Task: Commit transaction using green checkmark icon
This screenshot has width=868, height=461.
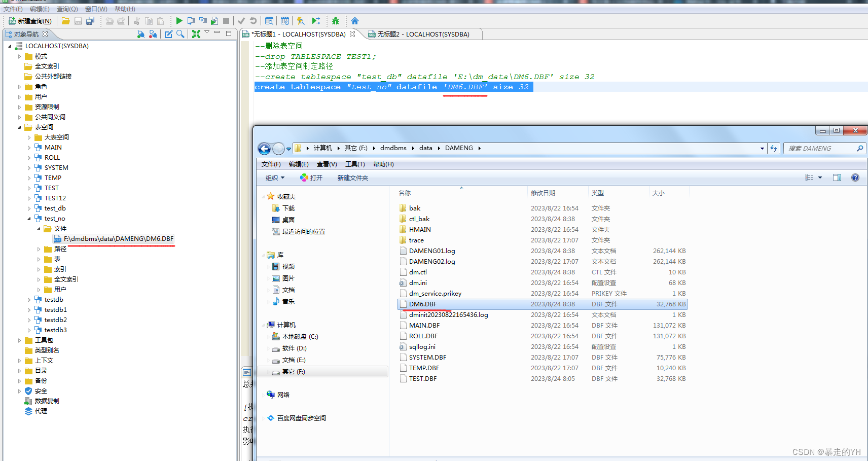Action: [241, 21]
